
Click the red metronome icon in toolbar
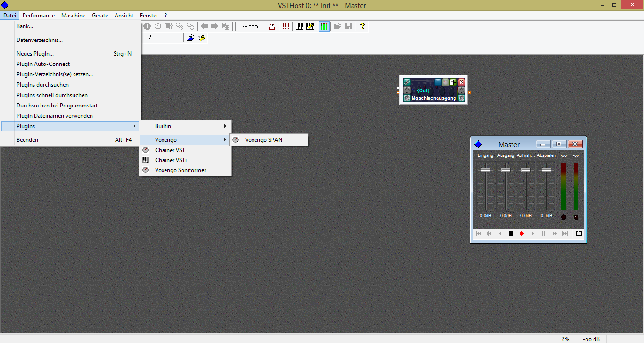pos(272,26)
